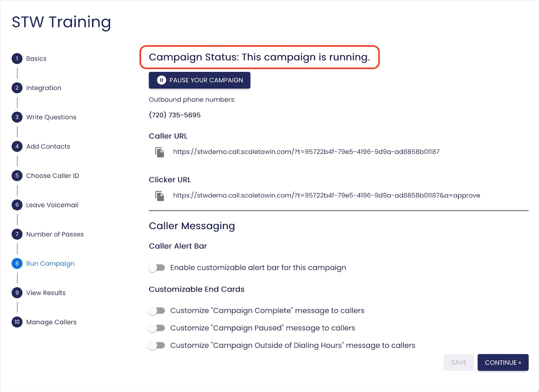
Task: Click the step 10 Manage Callers circle icon
Action: tap(17, 322)
